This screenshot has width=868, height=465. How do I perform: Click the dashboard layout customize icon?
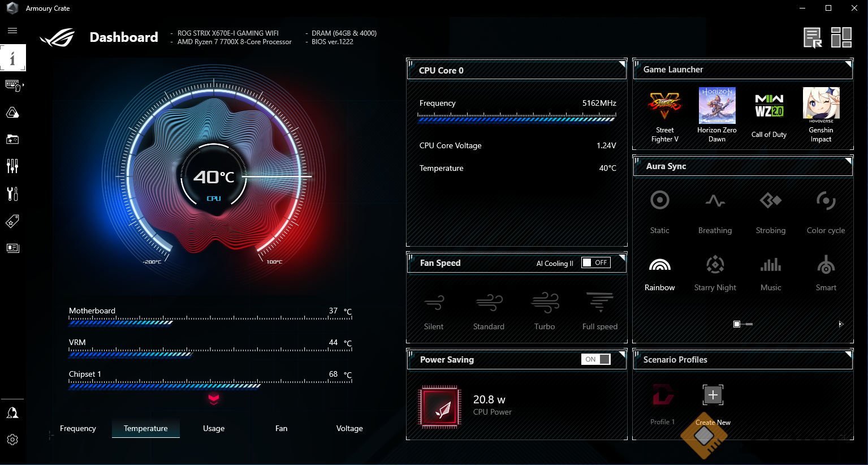point(841,37)
